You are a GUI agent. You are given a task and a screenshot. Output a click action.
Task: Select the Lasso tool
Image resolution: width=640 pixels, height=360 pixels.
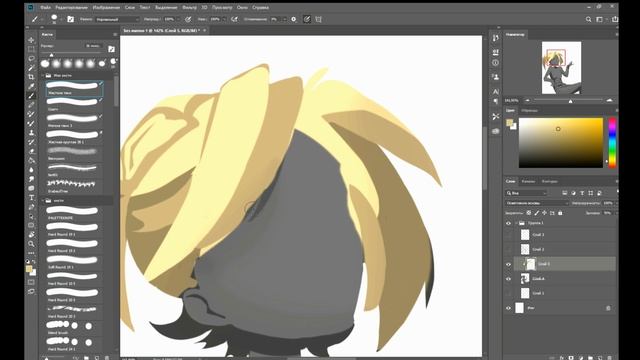(31, 58)
